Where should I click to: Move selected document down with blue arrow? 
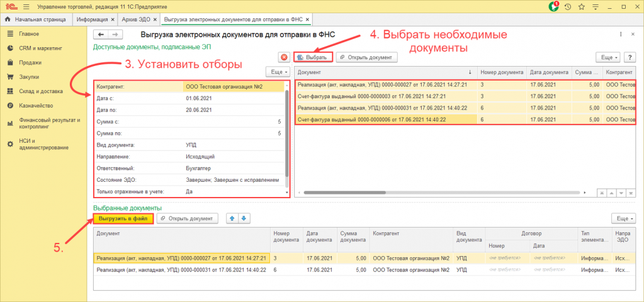click(244, 219)
